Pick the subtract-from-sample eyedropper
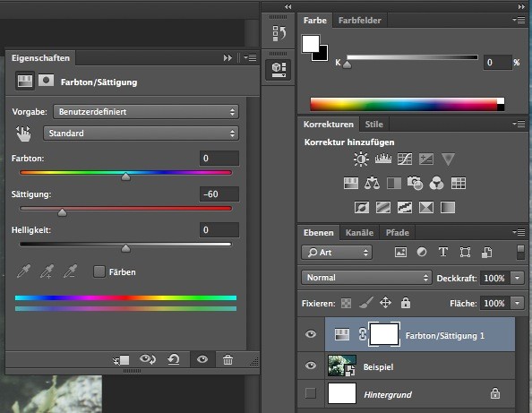532x413 pixels. coord(70,271)
